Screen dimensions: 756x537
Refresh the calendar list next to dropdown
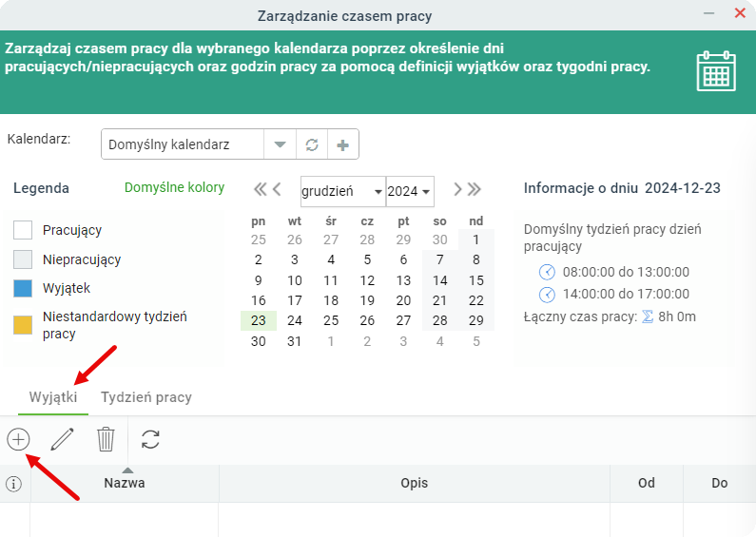click(312, 144)
